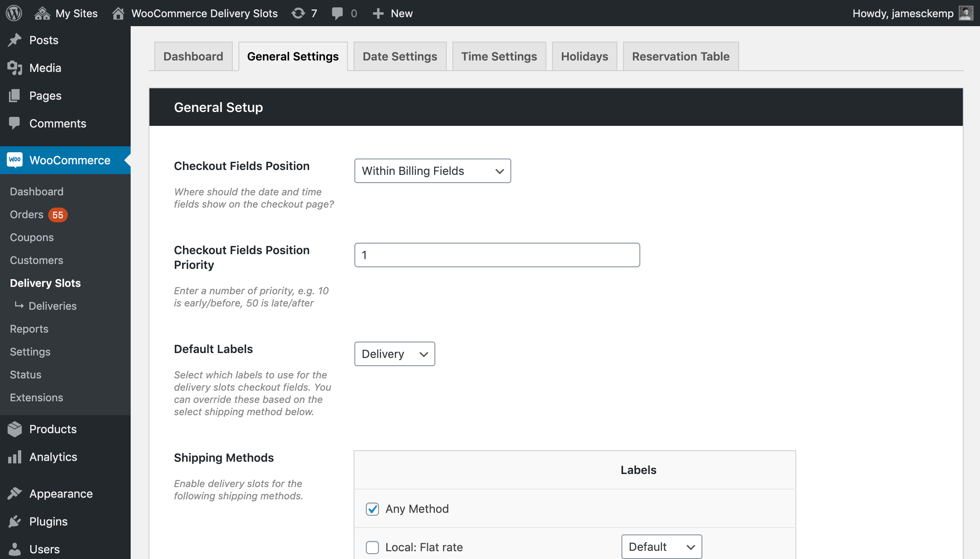980x559 pixels.
Task: Open the Default labels dropdown for Flat rate
Action: pos(661,546)
